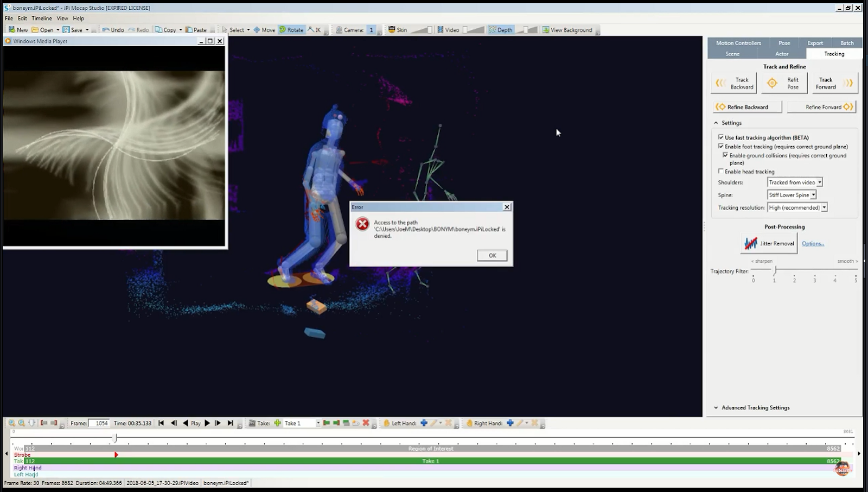
Task: Open the Shoulders dropdown
Action: tap(795, 182)
